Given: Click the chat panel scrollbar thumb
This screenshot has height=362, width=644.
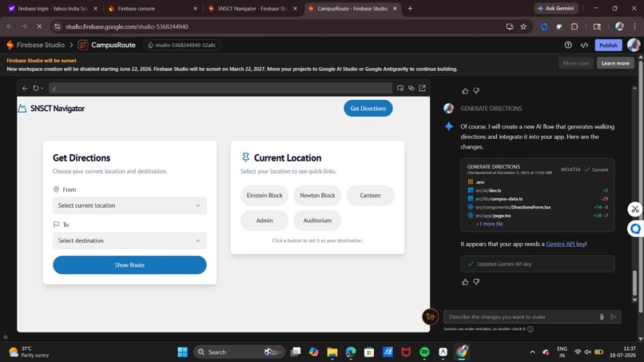Looking at the screenshot, I should click(x=635, y=281).
